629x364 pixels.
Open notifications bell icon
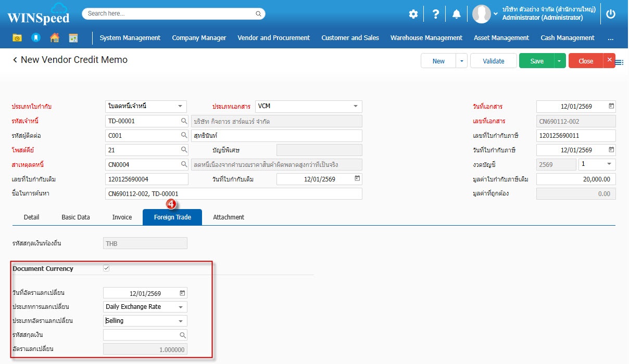point(457,14)
